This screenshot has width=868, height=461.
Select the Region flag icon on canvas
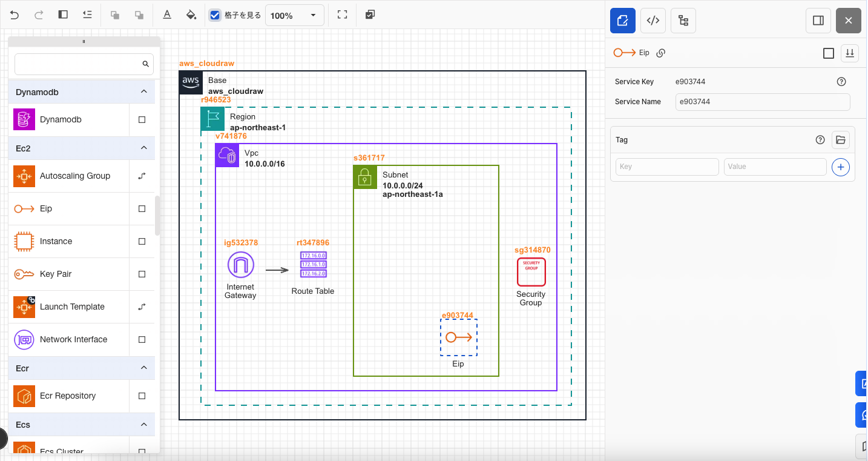coord(212,119)
